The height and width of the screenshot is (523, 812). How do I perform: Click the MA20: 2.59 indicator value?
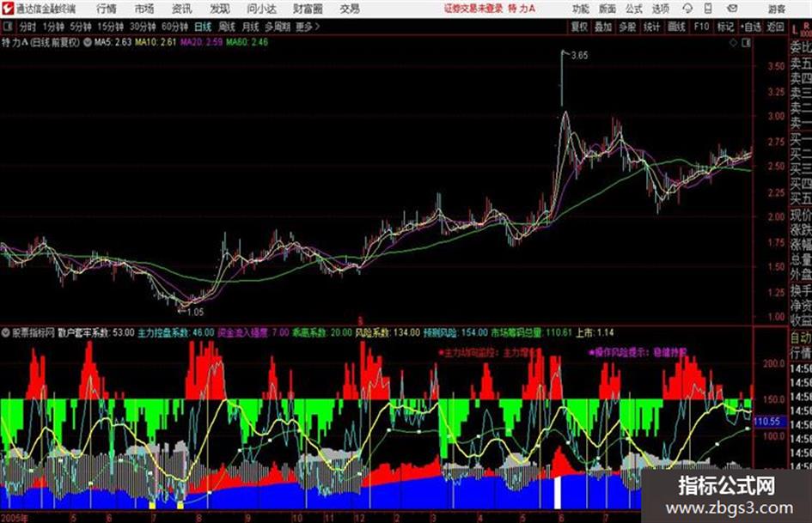tap(201, 42)
